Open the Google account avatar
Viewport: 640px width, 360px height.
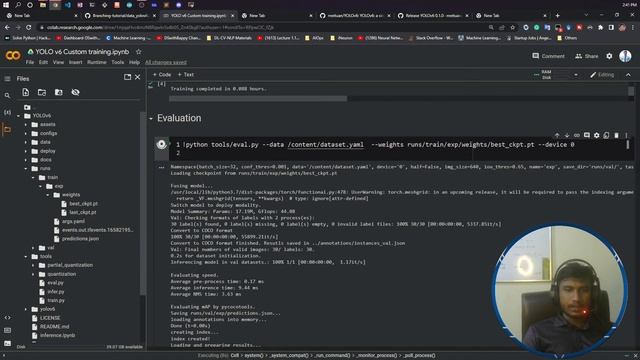tap(625, 56)
